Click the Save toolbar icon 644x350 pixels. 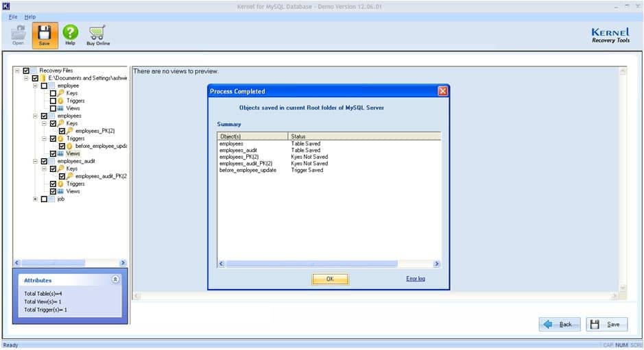pos(45,36)
